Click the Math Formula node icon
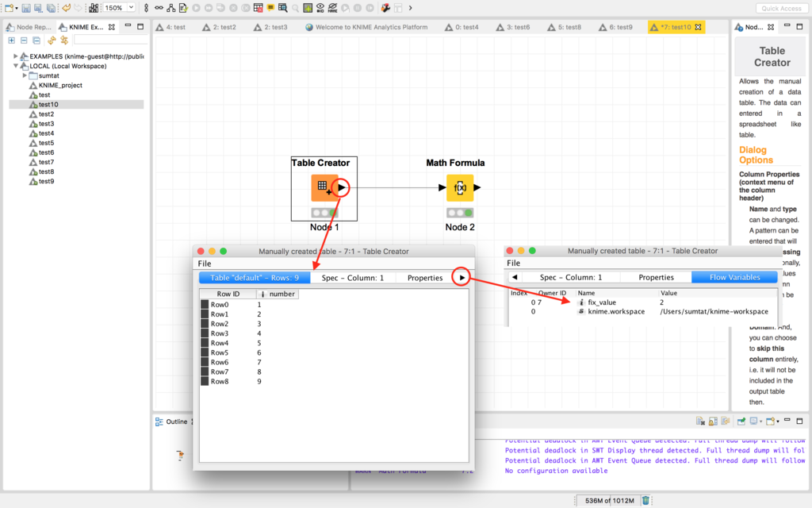 pyautogui.click(x=460, y=187)
